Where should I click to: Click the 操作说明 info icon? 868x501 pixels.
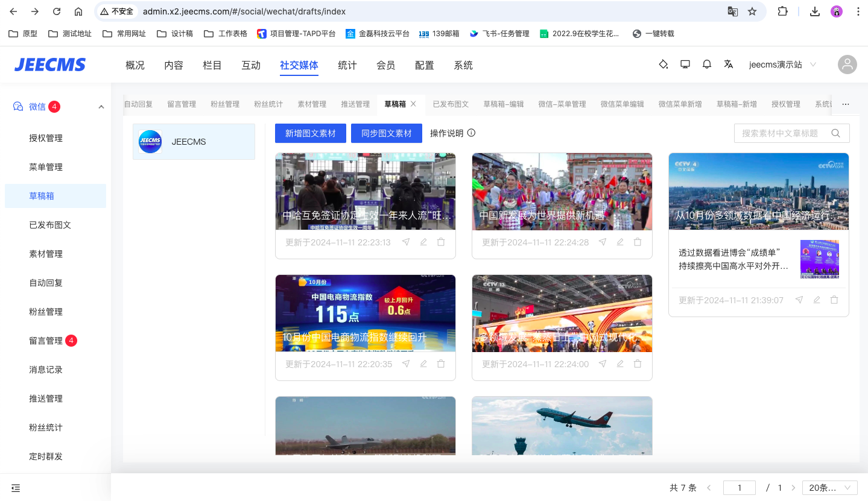(472, 133)
